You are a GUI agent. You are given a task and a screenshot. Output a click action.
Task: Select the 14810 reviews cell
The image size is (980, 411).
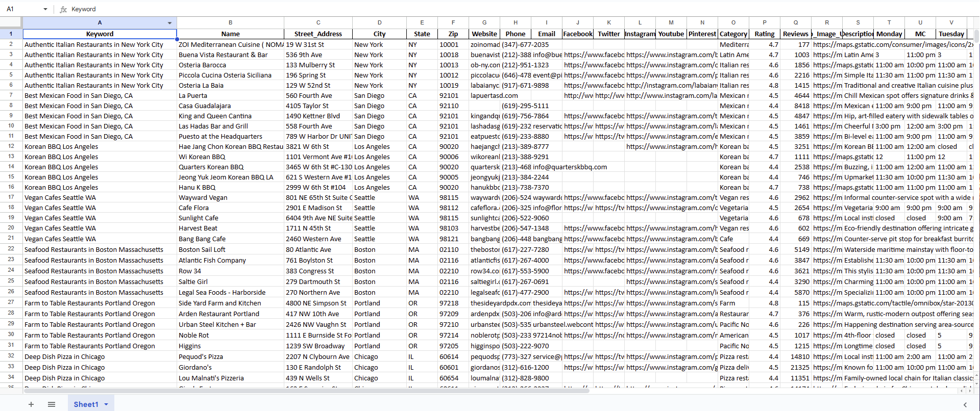[x=796, y=356]
